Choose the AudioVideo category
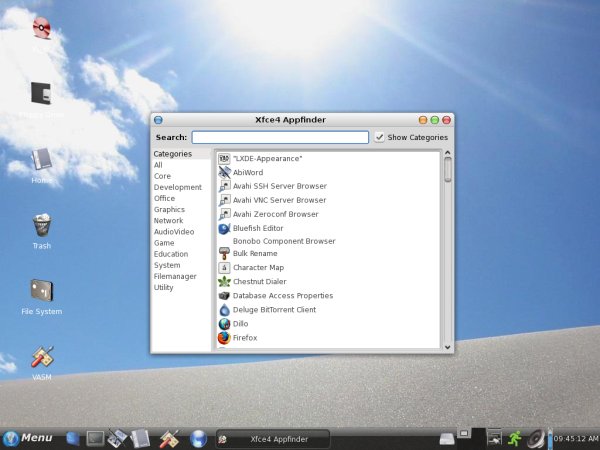Viewport: 600px width, 450px height. click(x=173, y=232)
